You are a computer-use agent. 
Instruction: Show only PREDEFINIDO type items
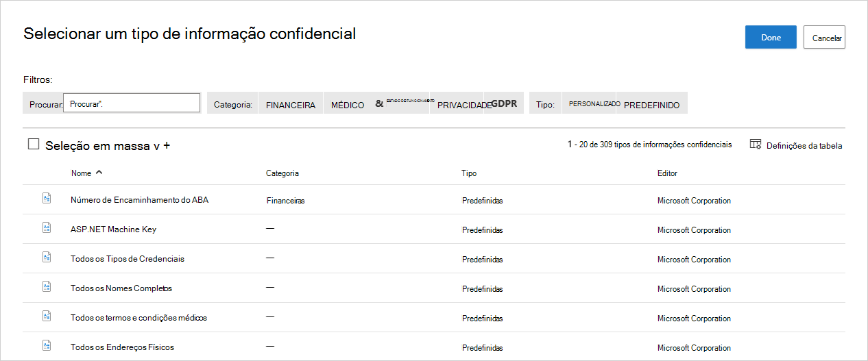(x=651, y=105)
